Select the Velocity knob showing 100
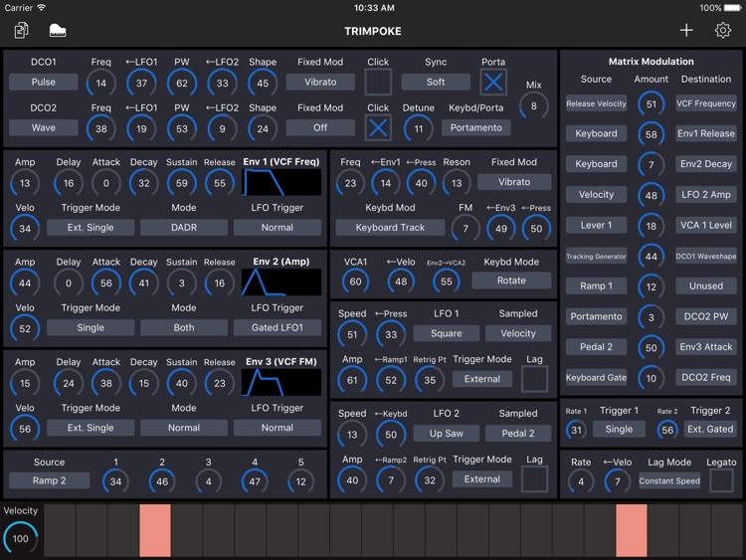This screenshot has height=560, width=746. click(x=21, y=538)
